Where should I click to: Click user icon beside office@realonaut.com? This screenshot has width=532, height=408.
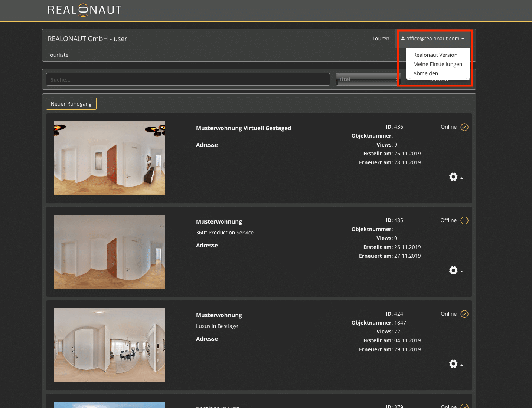[403, 39]
